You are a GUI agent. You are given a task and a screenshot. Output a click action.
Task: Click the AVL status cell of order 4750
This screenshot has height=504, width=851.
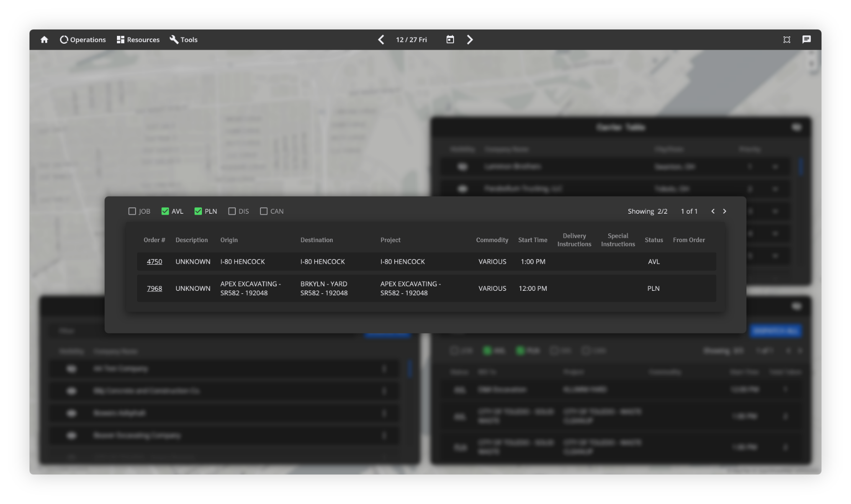tap(653, 262)
